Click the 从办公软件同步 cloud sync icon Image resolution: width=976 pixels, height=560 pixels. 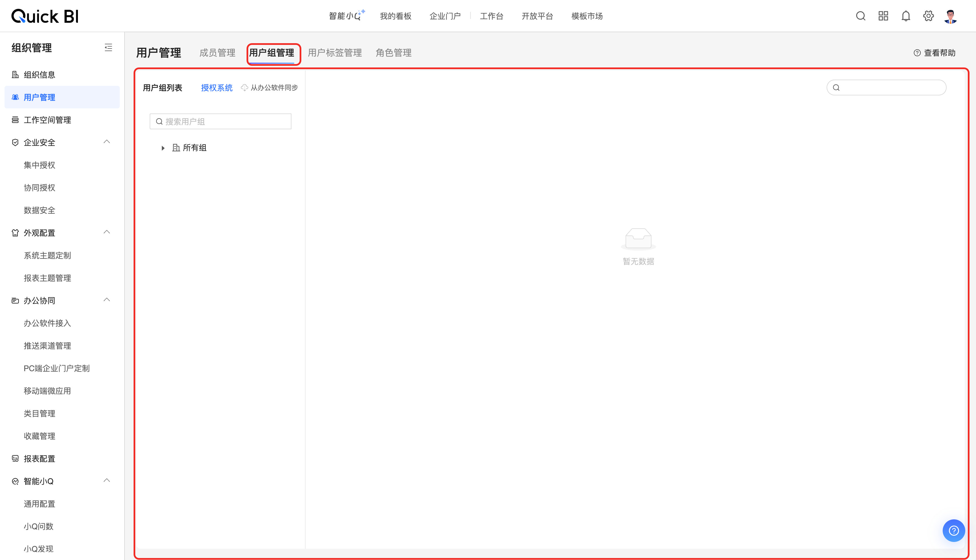pyautogui.click(x=244, y=88)
